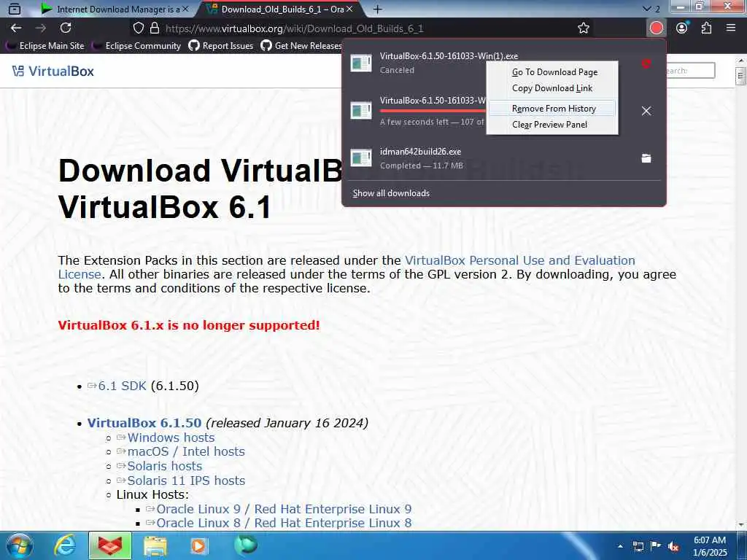This screenshot has height=560, width=747.
Task: Open the media player taskbar icon
Action: 198,545
